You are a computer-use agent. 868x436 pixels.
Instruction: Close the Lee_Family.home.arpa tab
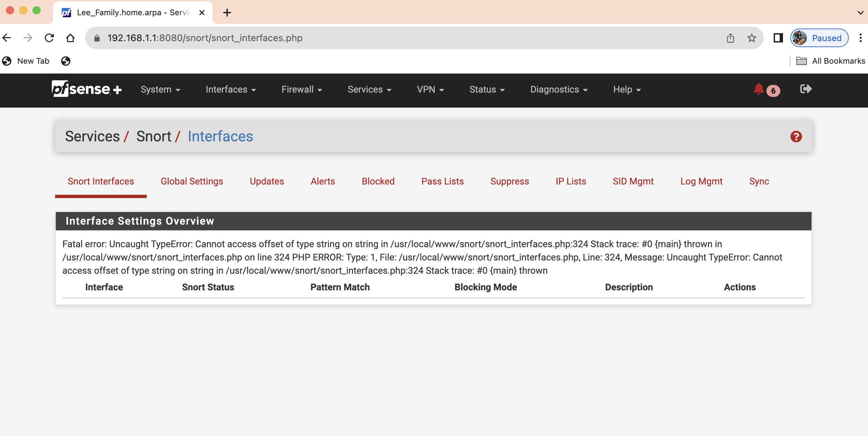point(202,13)
